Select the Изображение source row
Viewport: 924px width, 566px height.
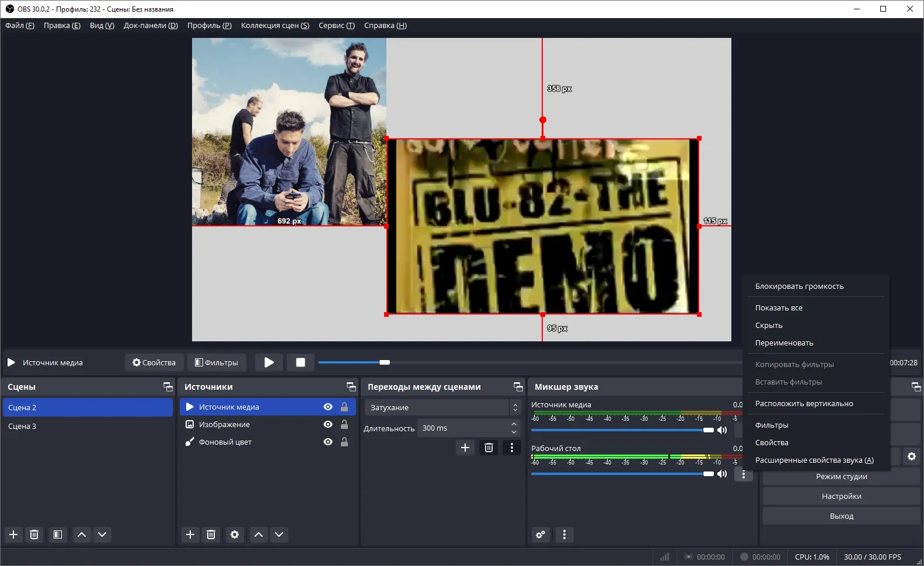[268, 424]
